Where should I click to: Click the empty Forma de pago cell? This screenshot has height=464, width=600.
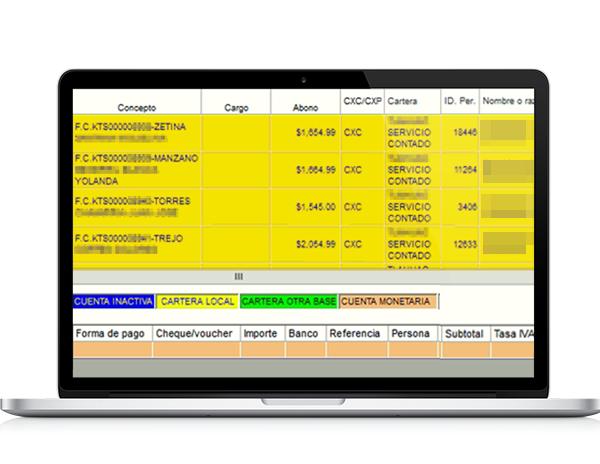pyautogui.click(x=112, y=350)
